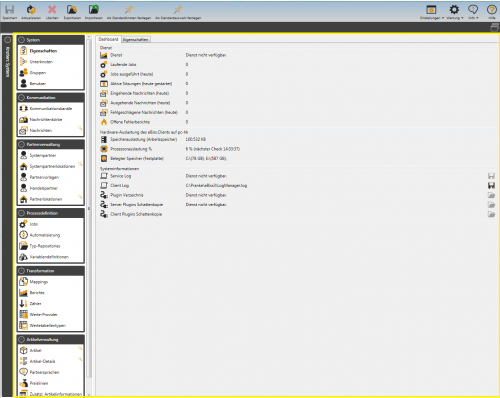Open Mappings in the Transformation group
500x398 pixels.
coord(39,282)
